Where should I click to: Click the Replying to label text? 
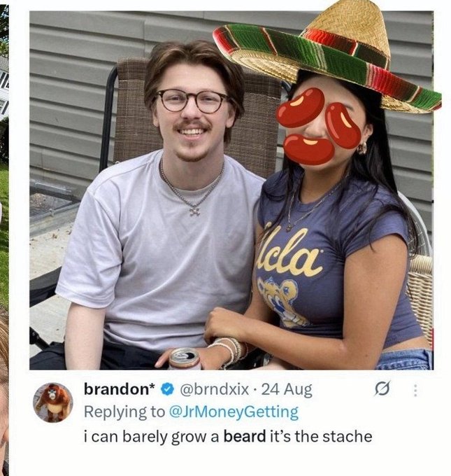[x=124, y=412]
